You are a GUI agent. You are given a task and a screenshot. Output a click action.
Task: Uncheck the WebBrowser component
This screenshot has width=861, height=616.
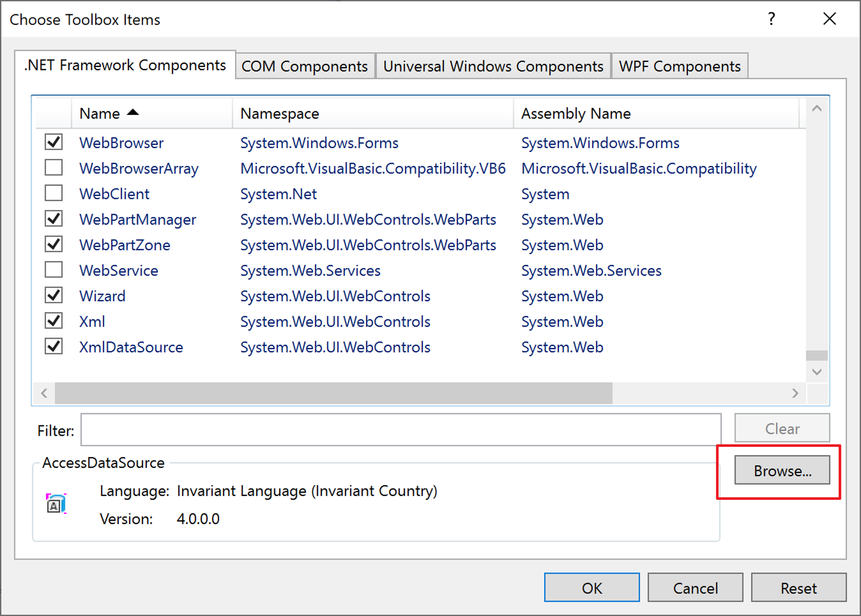53,142
